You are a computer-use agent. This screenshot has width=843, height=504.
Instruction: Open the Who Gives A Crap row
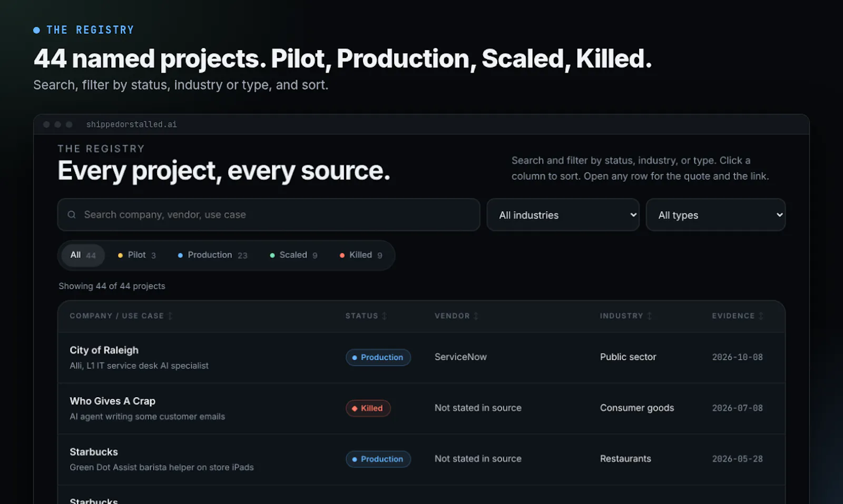421,409
